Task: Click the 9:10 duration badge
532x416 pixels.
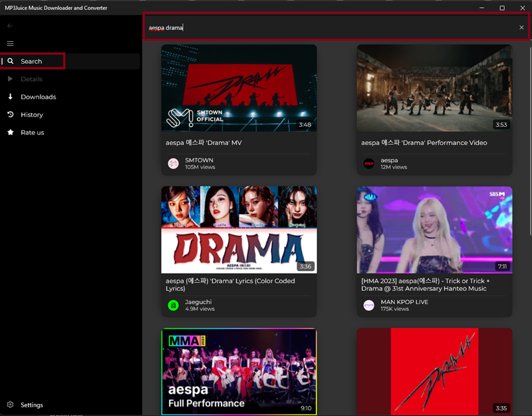Action: coord(306,408)
